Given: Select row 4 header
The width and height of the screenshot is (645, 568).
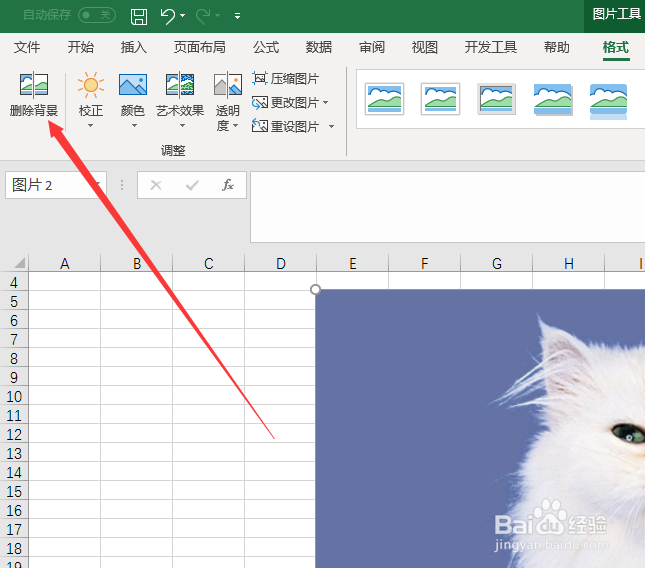Looking at the screenshot, I should [x=14, y=282].
